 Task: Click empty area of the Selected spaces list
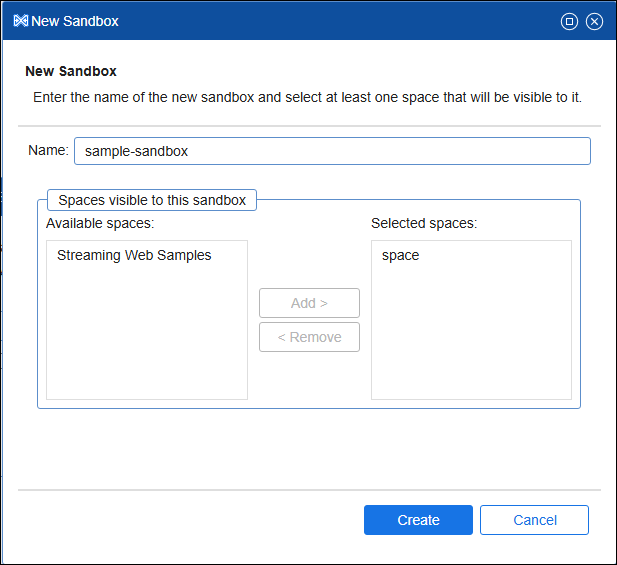[x=471, y=340]
